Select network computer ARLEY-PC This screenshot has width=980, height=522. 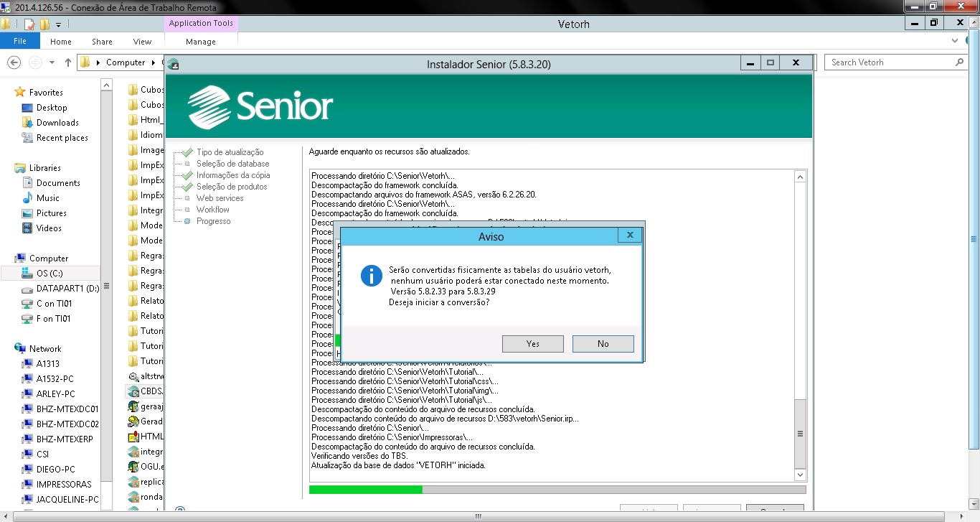pyautogui.click(x=55, y=394)
